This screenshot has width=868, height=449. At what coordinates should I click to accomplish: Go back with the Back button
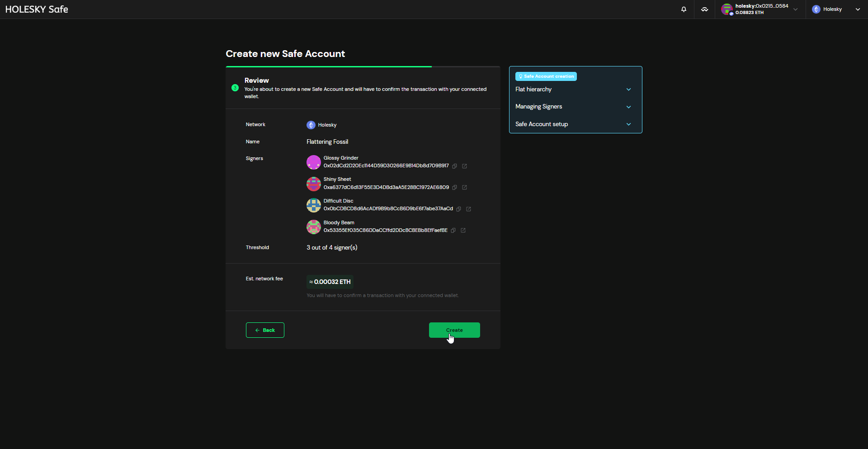coord(265,330)
